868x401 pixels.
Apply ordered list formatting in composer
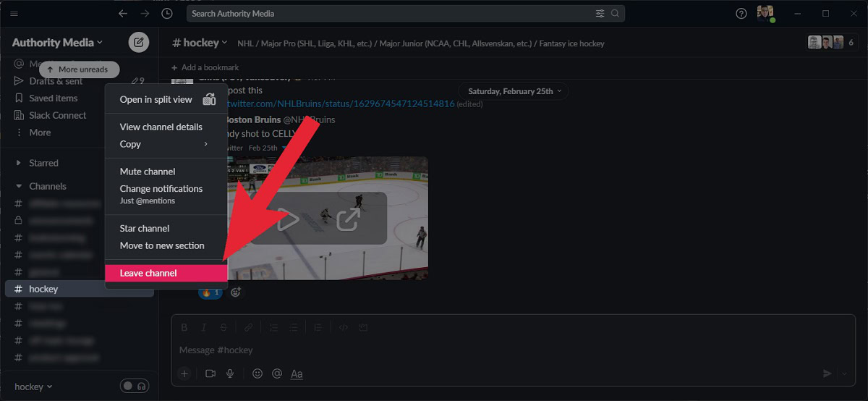pos(273,327)
